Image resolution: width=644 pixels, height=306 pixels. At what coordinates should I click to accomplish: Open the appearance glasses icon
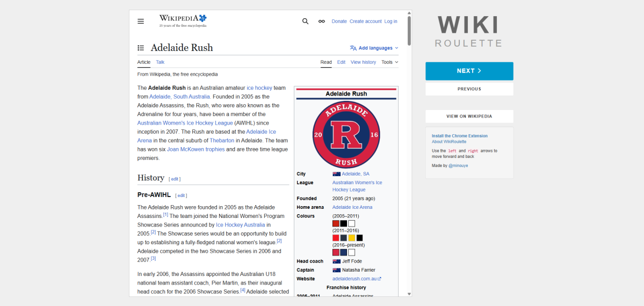coord(322,21)
